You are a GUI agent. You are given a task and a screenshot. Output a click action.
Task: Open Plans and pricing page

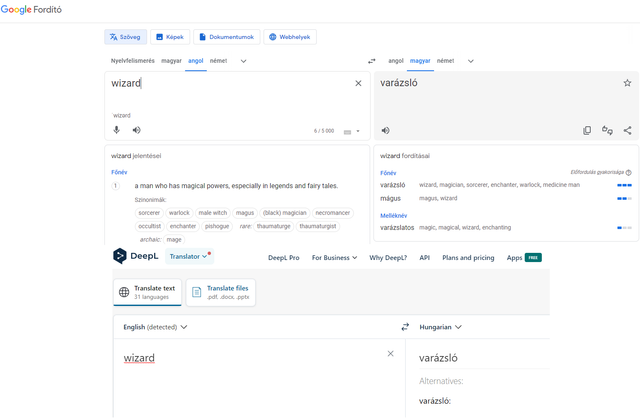click(468, 258)
